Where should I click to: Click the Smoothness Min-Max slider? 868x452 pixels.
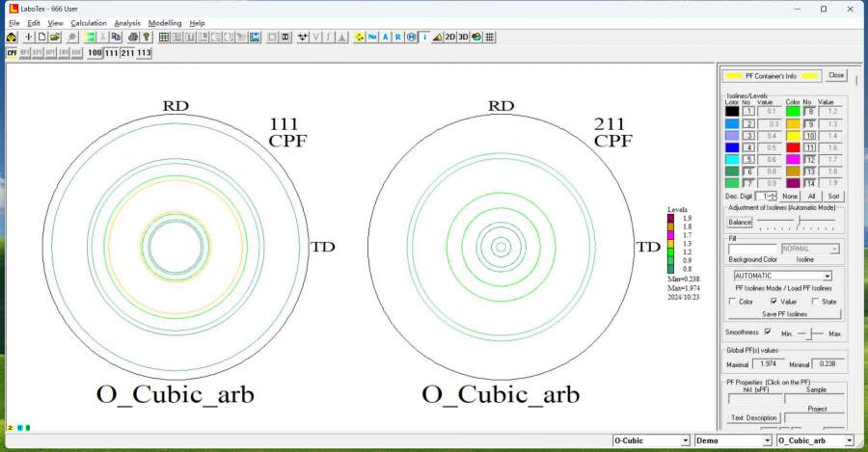(810, 333)
